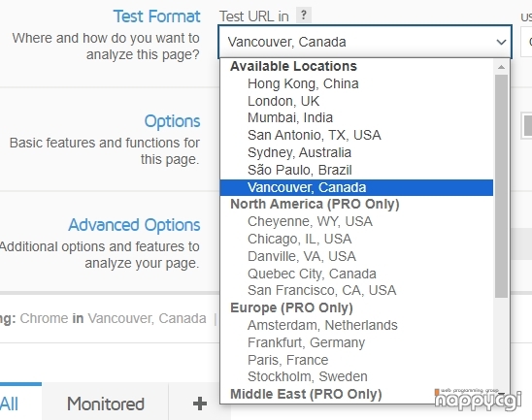Select highlighted Vancouver, Canada option
The image size is (532, 420).
pos(356,187)
